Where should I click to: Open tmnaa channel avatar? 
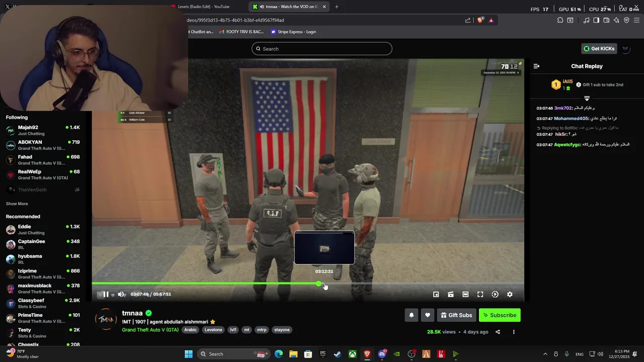106,319
